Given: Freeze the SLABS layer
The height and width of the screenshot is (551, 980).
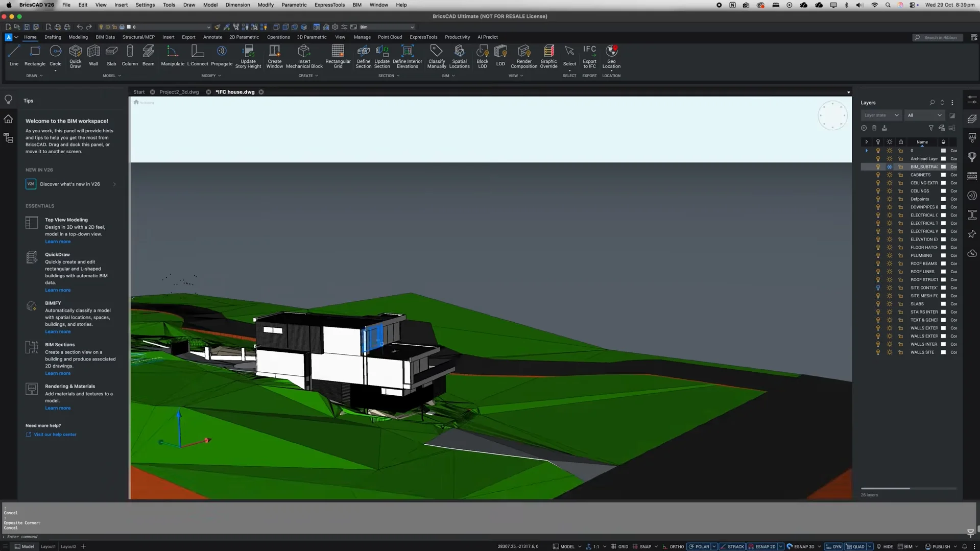Looking at the screenshot, I should 889,304.
